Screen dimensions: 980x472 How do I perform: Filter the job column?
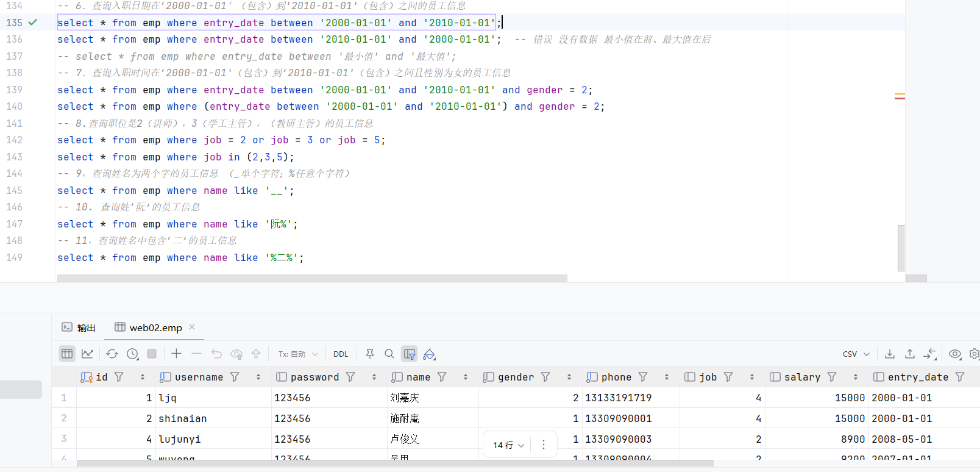728,377
